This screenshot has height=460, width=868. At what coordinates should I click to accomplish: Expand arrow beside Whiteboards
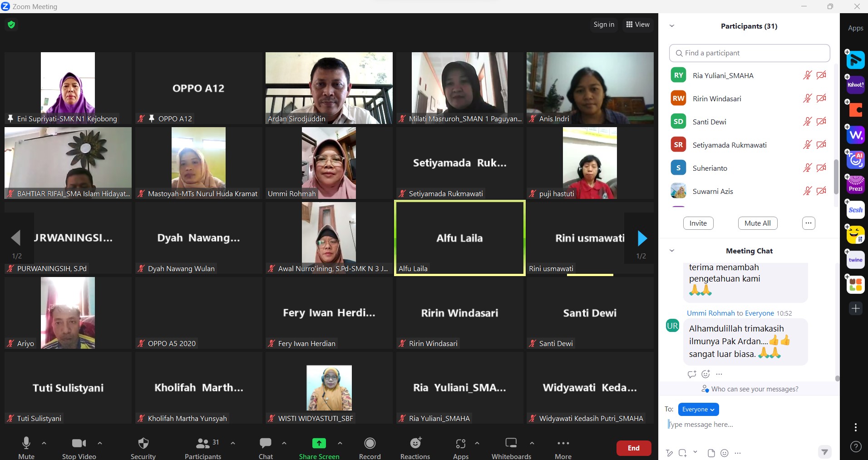tap(532, 443)
